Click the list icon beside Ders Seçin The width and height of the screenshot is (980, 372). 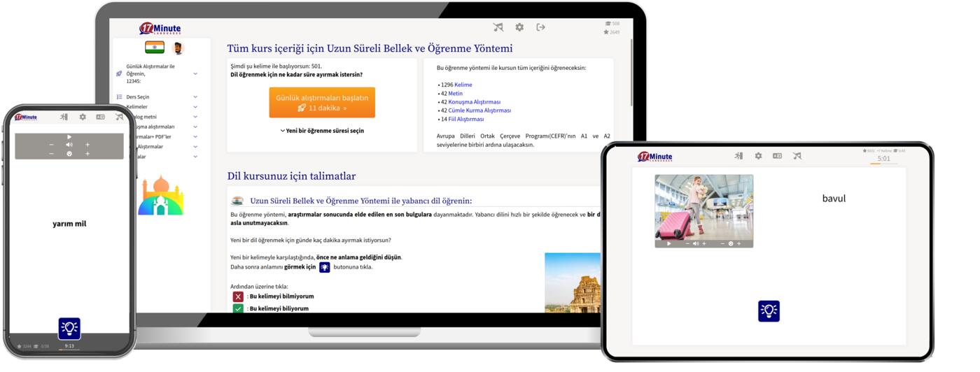pyautogui.click(x=120, y=97)
